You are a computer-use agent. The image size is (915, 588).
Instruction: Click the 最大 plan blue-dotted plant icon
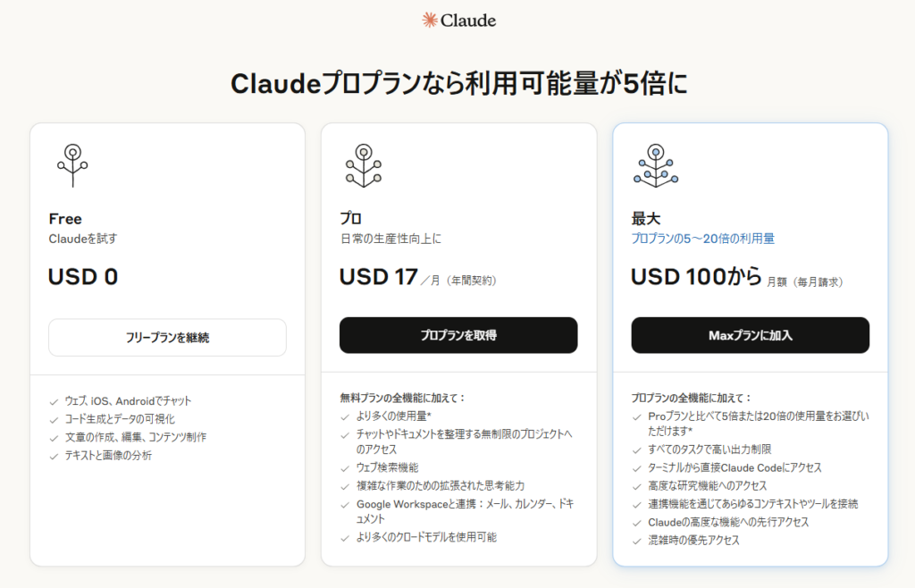tap(656, 165)
